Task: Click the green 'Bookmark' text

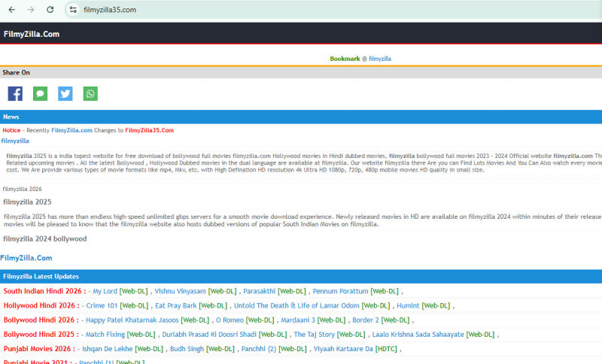Action: (345, 59)
